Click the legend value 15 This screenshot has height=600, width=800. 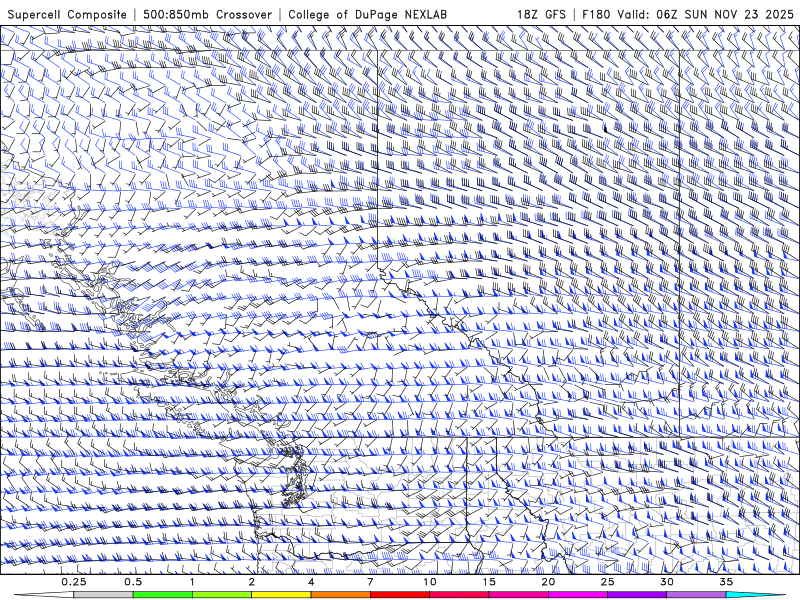(x=489, y=582)
